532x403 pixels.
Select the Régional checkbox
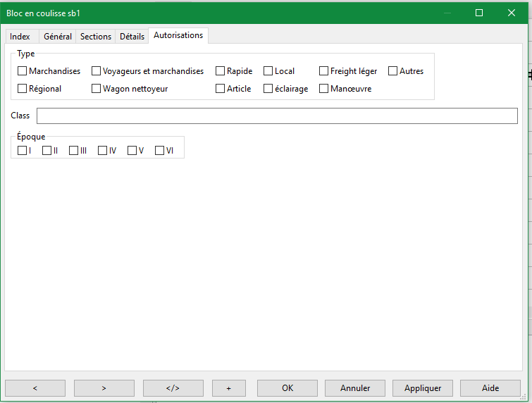pos(23,89)
